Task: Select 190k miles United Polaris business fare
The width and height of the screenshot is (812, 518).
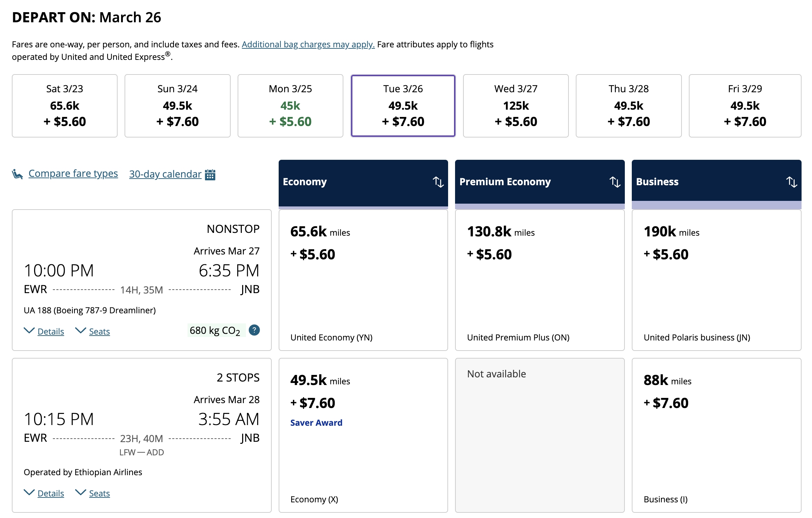Action: point(717,280)
